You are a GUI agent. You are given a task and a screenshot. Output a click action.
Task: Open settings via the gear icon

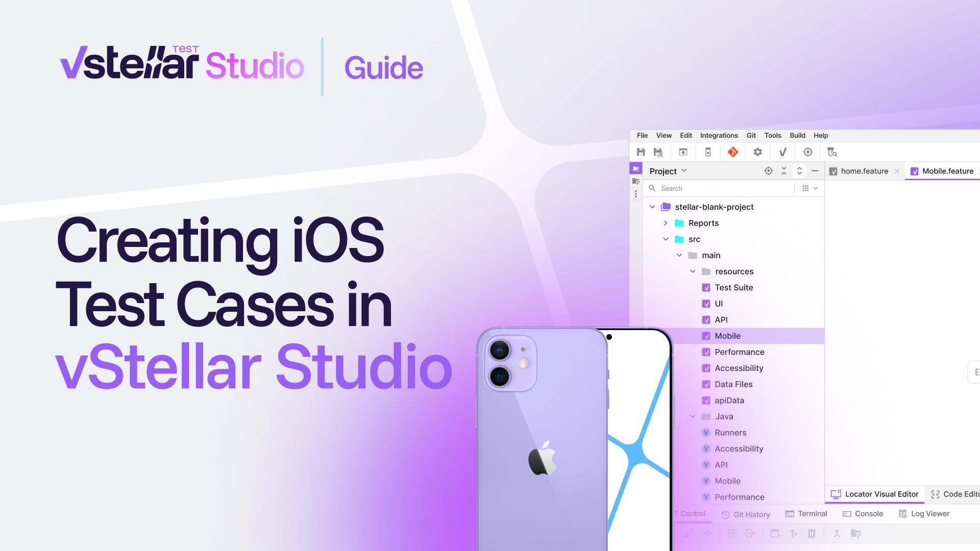(757, 152)
